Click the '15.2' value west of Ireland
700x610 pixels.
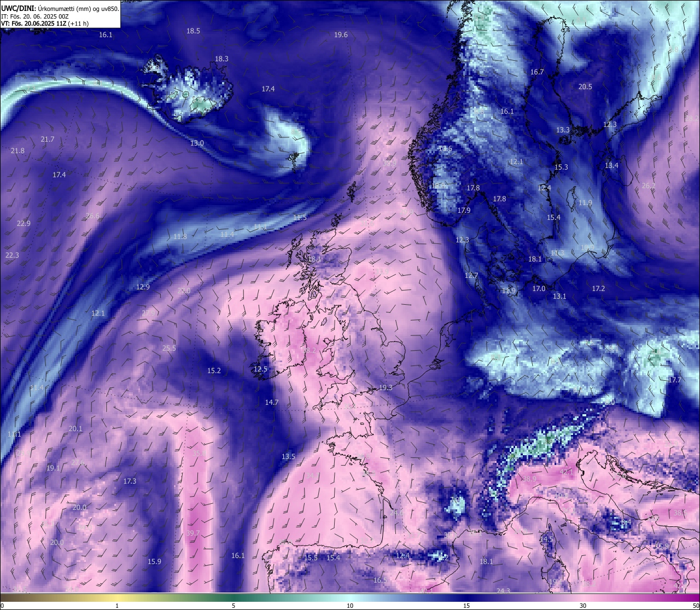pos(214,371)
